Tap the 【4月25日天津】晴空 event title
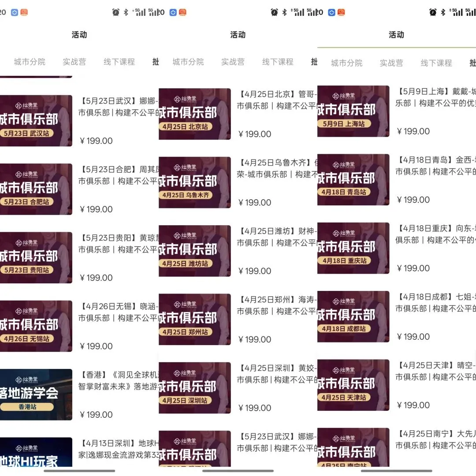 [435, 371]
